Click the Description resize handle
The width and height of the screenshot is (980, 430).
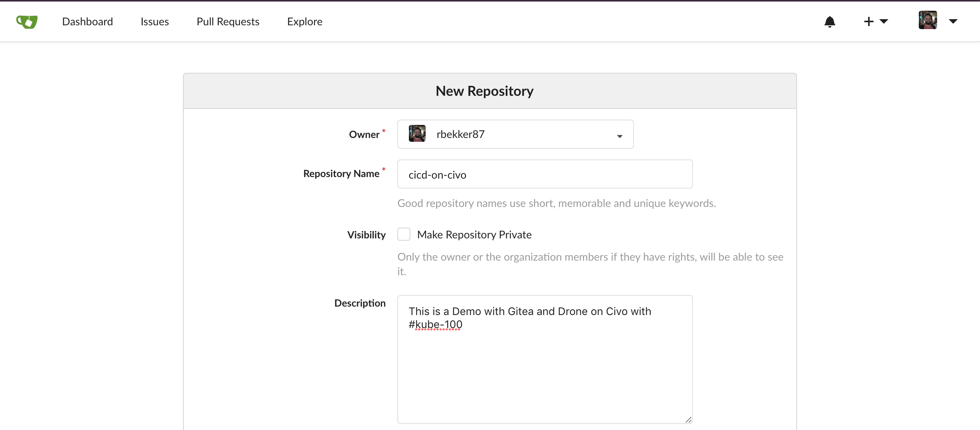[688, 419]
